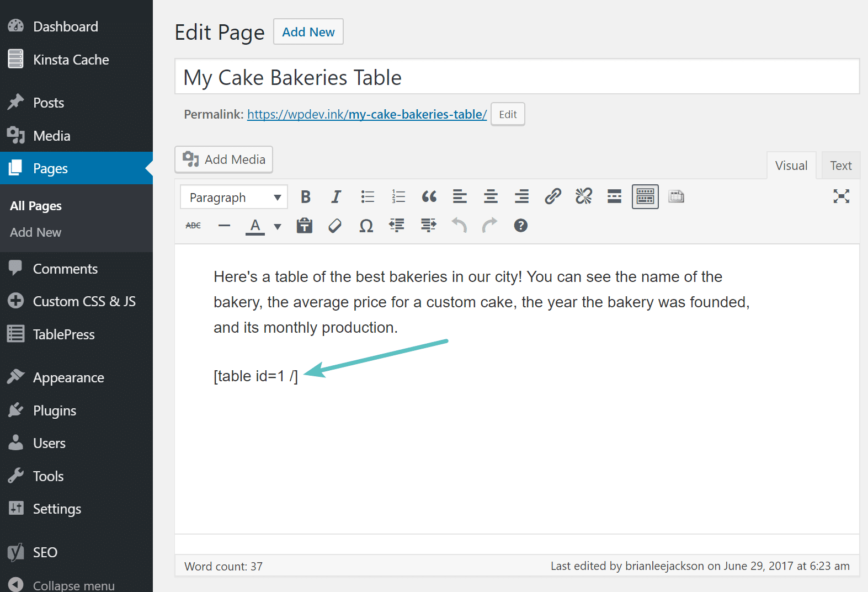
Task: Insert a blockquote
Action: click(429, 197)
